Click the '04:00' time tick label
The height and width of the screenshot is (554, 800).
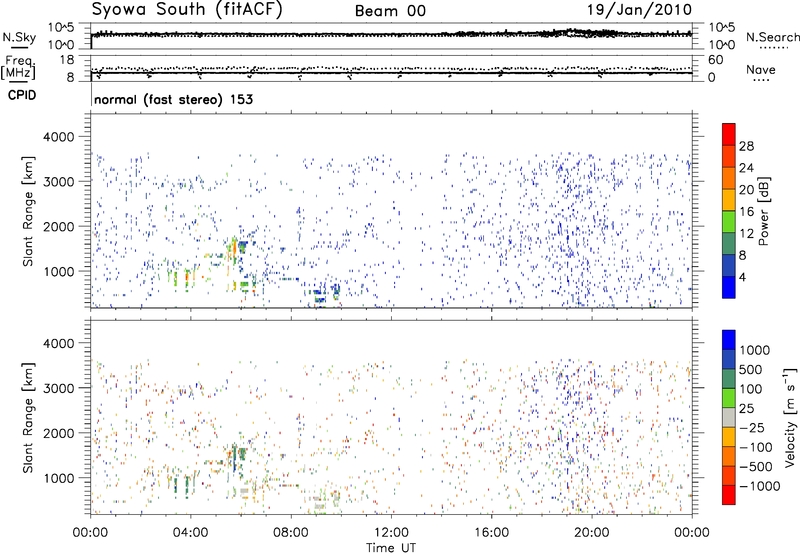pyautogui.click(x=190, y=533)
